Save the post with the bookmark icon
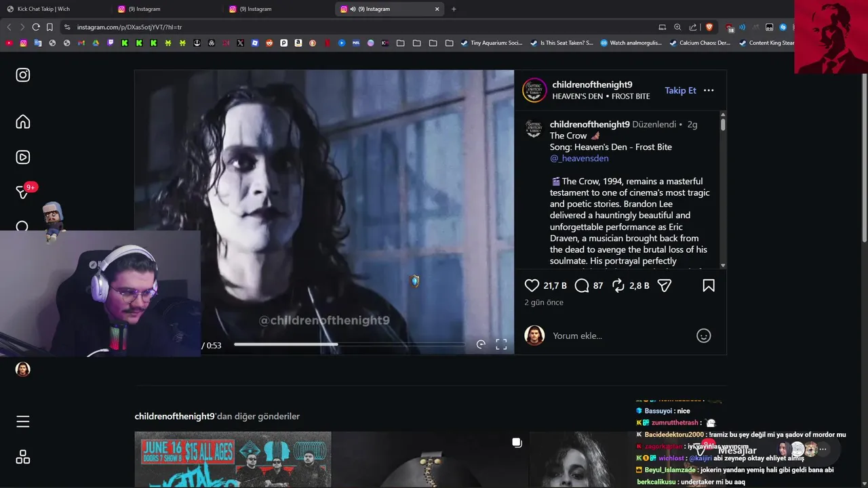Screen dimensions: 868x488 click(709, 286)
